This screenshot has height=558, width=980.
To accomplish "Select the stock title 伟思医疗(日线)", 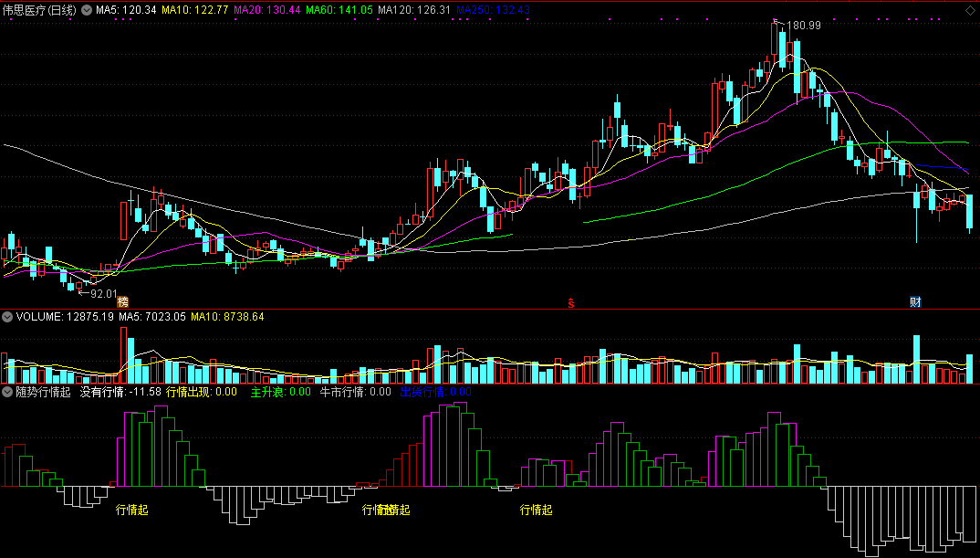I will coord(40,10).
